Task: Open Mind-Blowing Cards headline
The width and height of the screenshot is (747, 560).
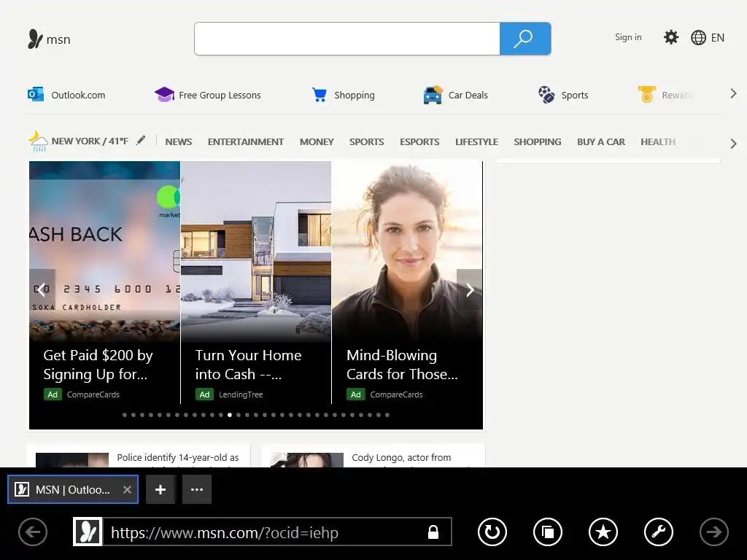Action: click(402, 365)
